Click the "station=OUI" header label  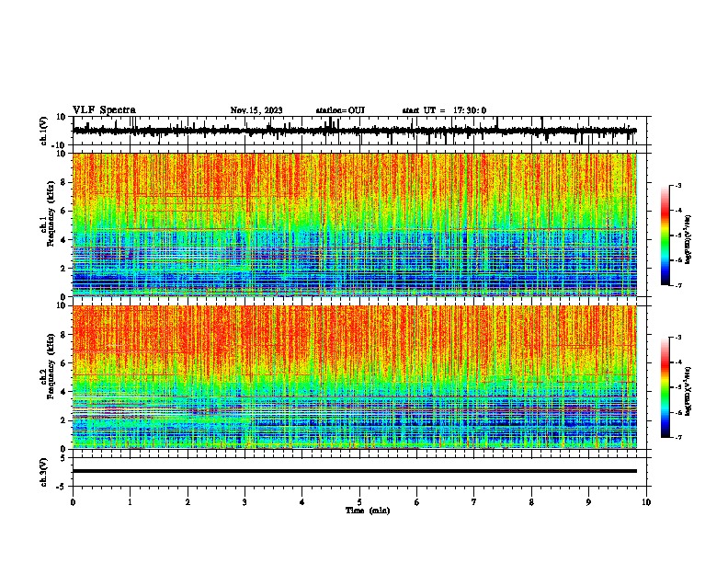[x=340, y=110]
